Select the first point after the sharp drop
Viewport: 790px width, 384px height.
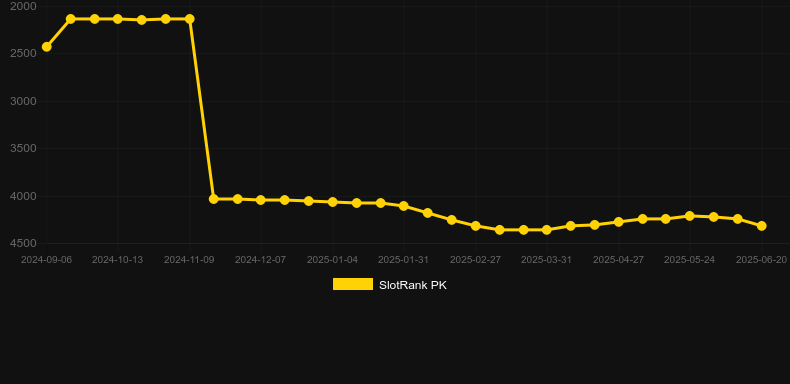coord(214,199)
